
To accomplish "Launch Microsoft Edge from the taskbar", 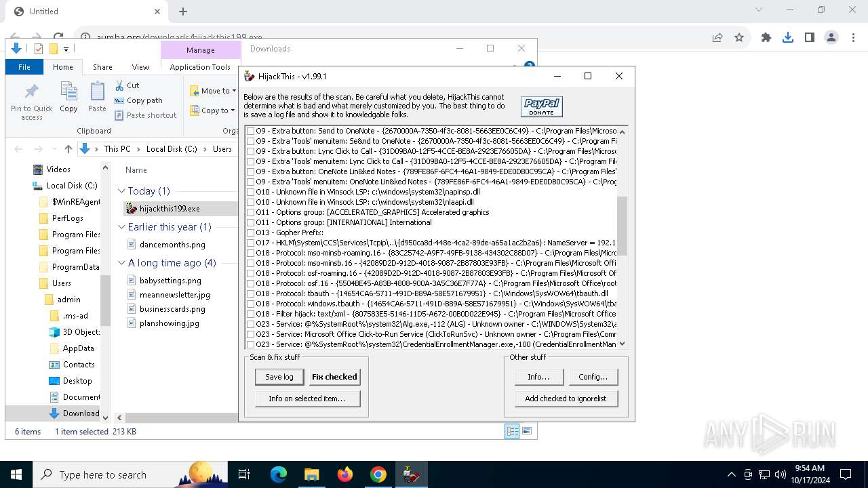I will (279, 474).
